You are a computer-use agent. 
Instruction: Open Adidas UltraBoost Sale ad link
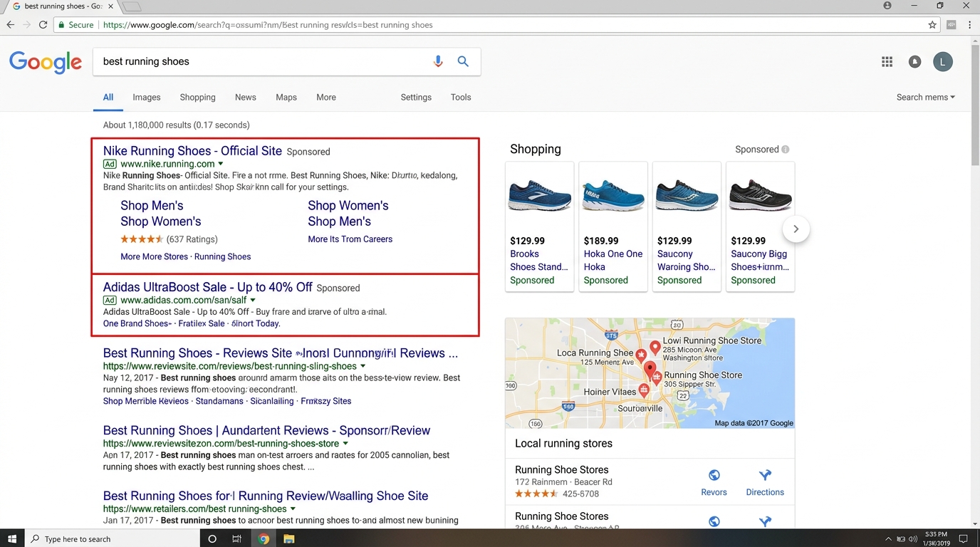pyautogui.click(x=208, y=287)
